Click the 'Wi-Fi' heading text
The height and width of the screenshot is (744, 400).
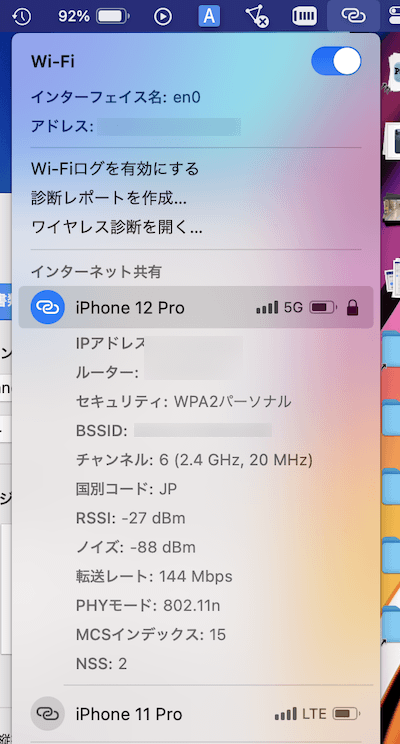52,61
